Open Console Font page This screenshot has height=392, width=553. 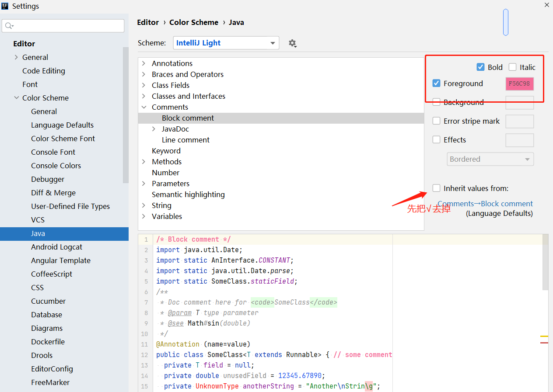[x=53, y=152]
